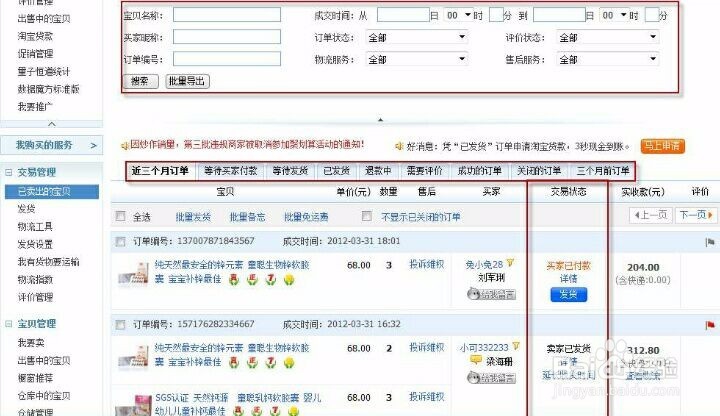The height and width of the screenshot is (416, 720).
Task: Click blue 发货 button for 买家已付款 order
Action: coord(568,294)
